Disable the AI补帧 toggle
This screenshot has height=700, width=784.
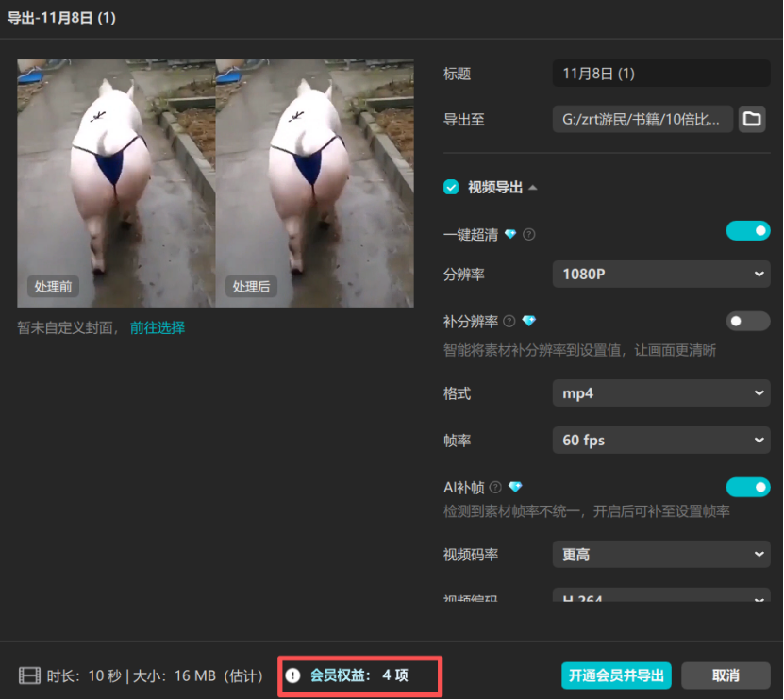pyautogui.click(x=747, y=487)
